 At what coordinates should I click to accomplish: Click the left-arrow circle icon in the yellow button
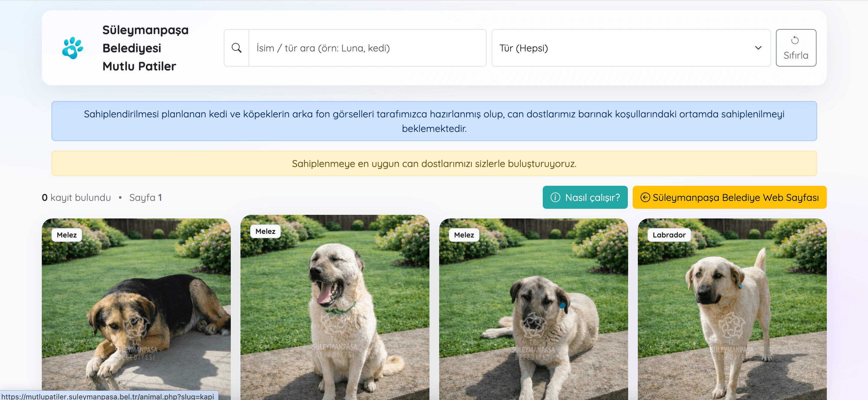pyautogui.click(x=645, y=197)
